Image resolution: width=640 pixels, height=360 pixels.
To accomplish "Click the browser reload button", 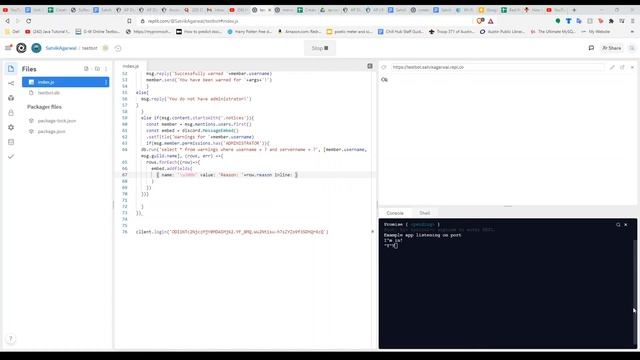I will pos(29,21).
